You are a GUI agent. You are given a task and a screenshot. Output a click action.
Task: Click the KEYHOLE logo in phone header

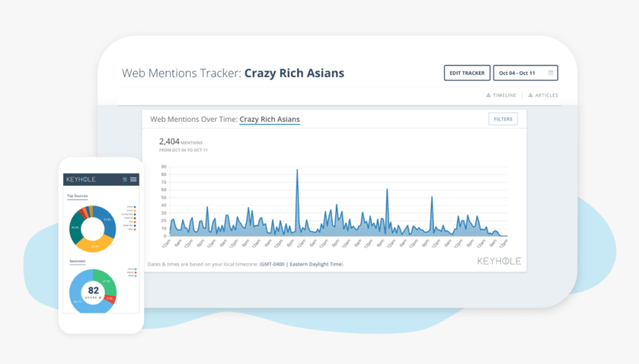(81, 179)
